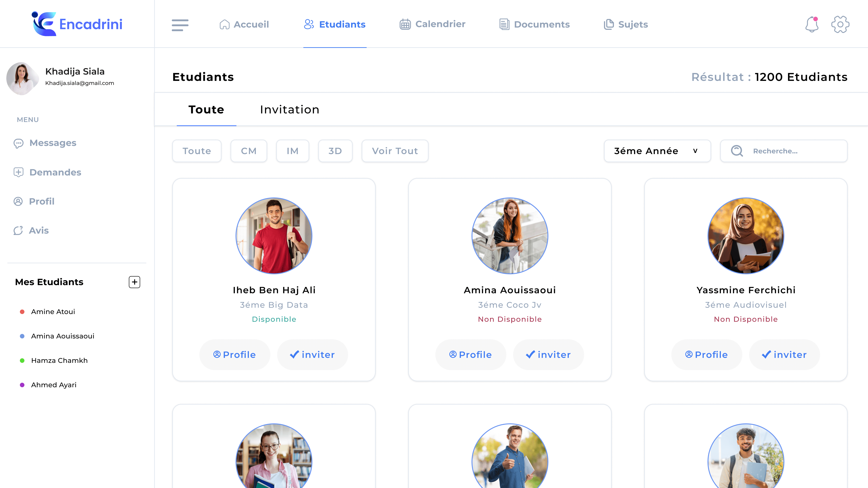Open Demandes from the sidebar
The image size is (868, 488).
point(47,172)
